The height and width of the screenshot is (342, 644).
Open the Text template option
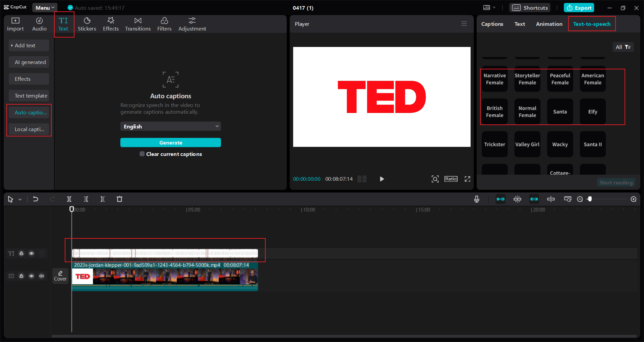coord(29,96)
